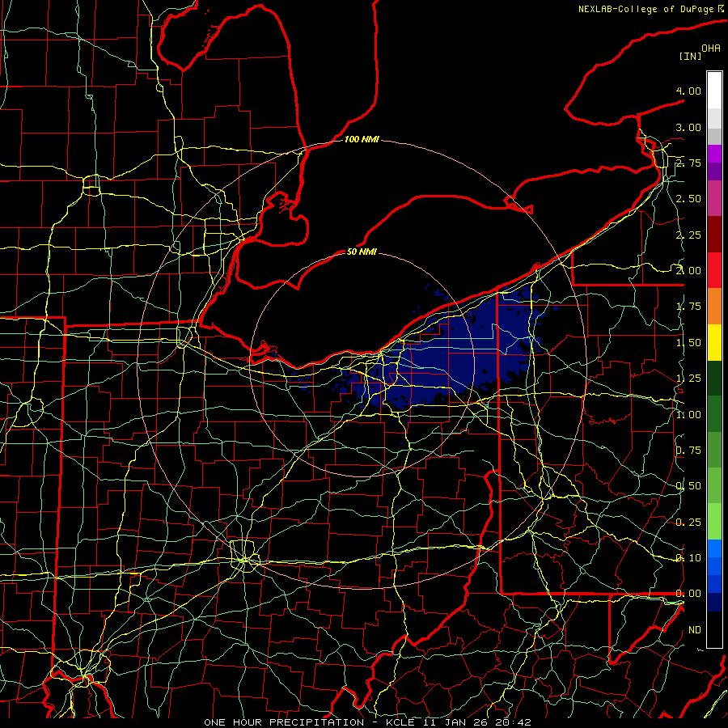The width and height of the screenshot is (728, 728).
Task: Click the orange swatch beside 1.75
Action: 714,307
